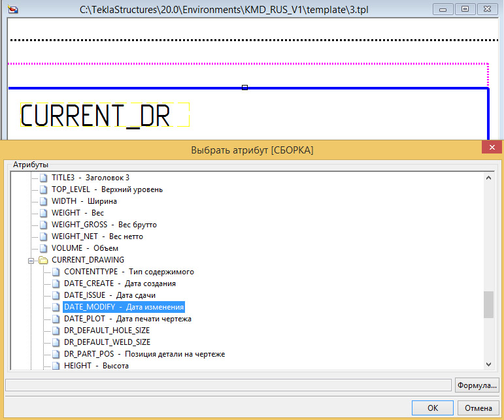The width and height of the screenshot is (504, 420).
Task: Select the DATE_CREATE attribute
Action: click(120, 283)
